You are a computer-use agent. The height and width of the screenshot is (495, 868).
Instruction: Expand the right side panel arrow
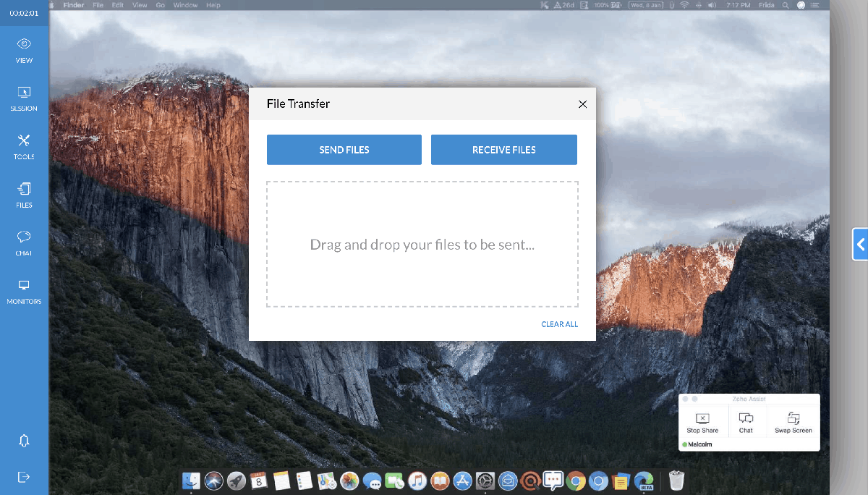(860, 245)
